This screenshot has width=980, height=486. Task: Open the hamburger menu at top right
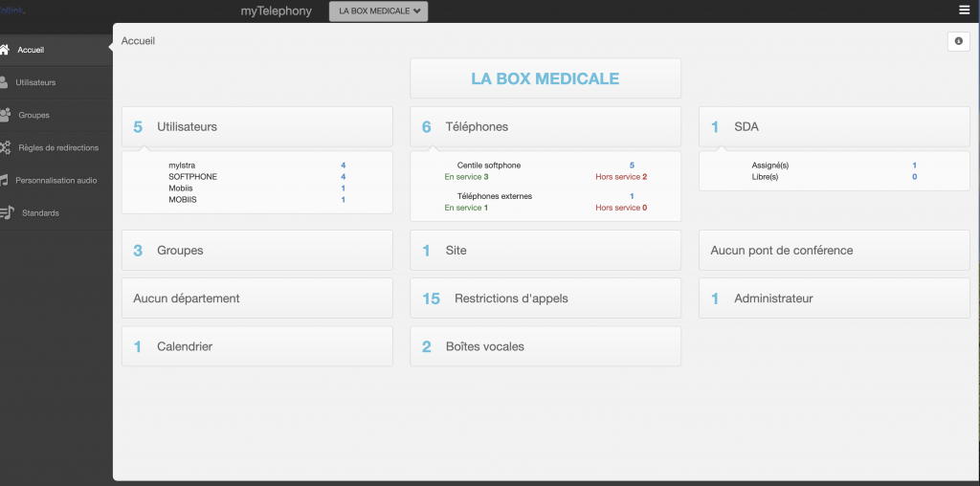click(x=964, y=10)
